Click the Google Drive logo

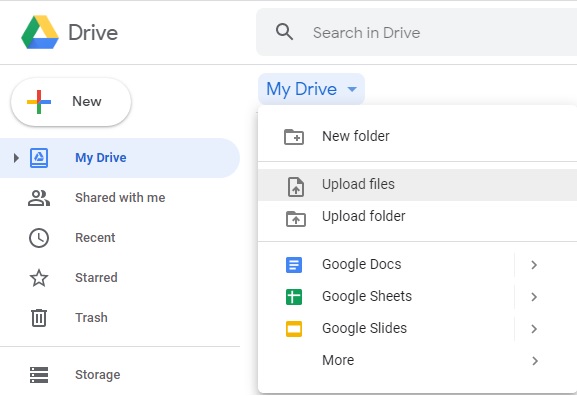[40, 32]
